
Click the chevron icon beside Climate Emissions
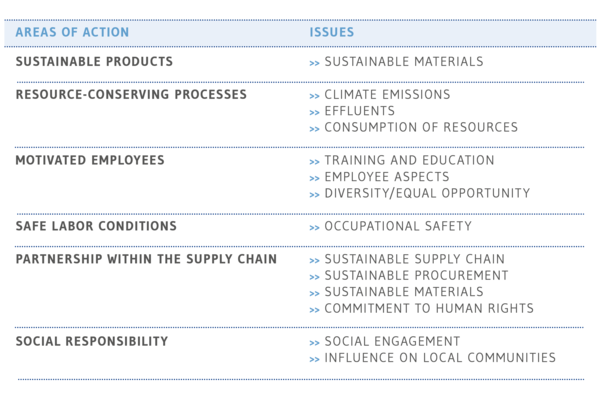(314, 96)
